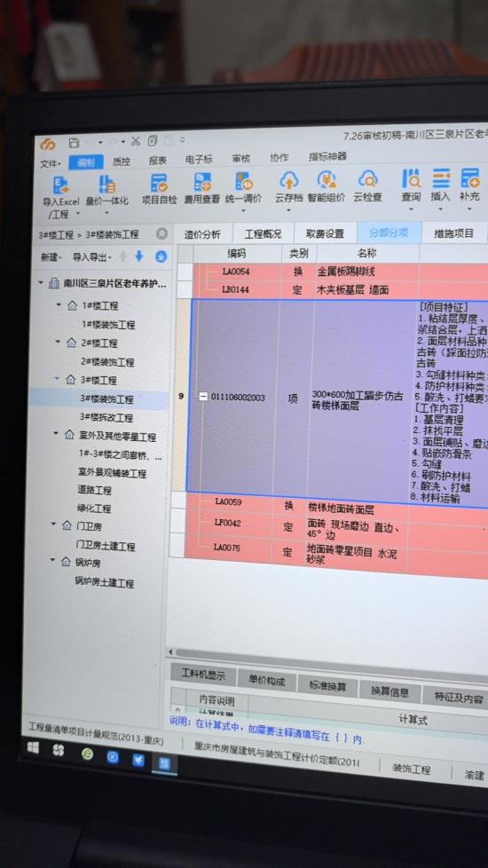Switch to the 质控 ribbon tab
The height and width of the screenshot is (868, 488).
122,162
